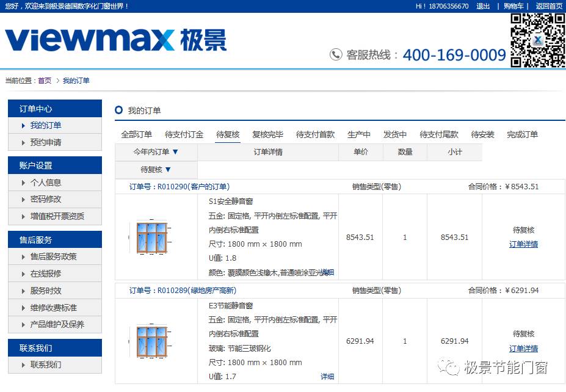Open 订单详情 link for order R010290
The width and height of the screenshot is (566, 392).
coord(523,244)
